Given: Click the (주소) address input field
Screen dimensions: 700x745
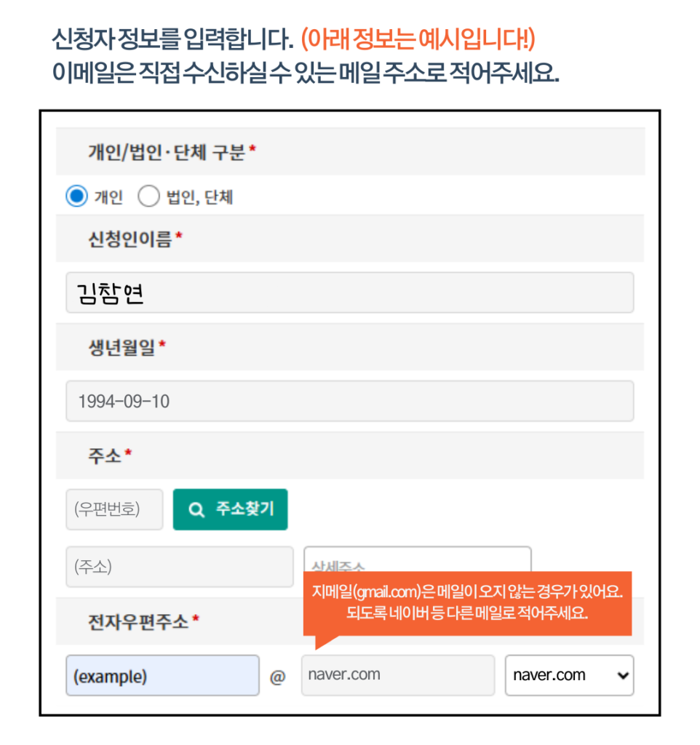Looking at the screenshot, I should [180, 566].
